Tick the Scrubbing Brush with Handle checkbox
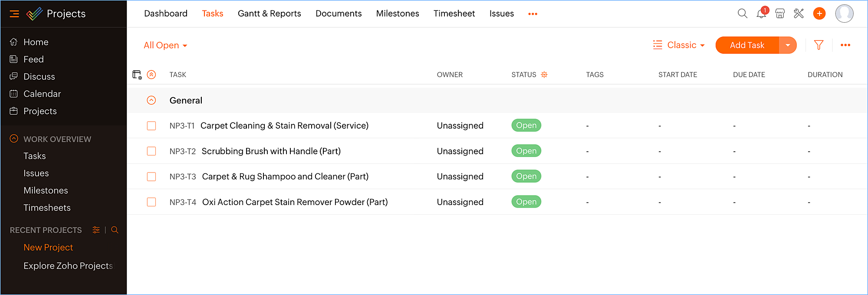Image resolution: width=868 pixels, height=295 pixels. coord(151,151)
